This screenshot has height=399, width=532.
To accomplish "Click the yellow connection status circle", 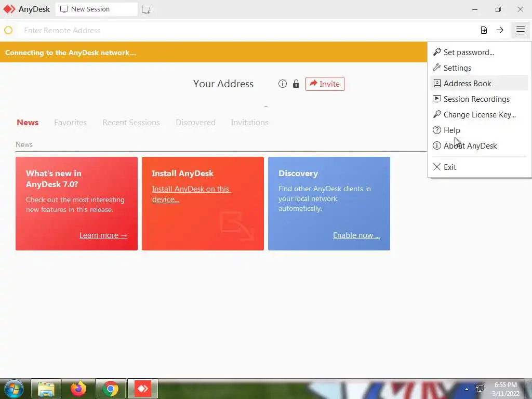I will (x=8, y=30).
